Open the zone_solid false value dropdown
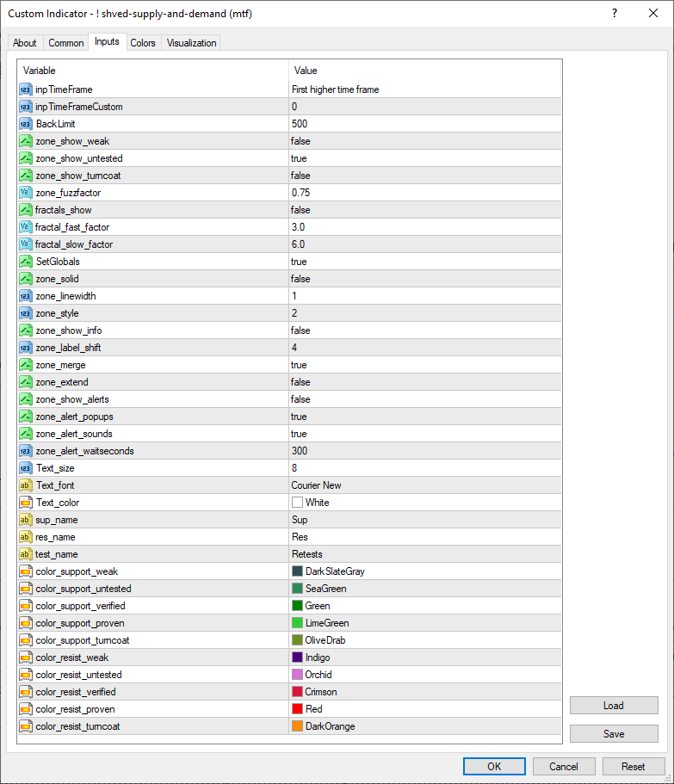The image size is (674, 784). click(x=425, y=279)
